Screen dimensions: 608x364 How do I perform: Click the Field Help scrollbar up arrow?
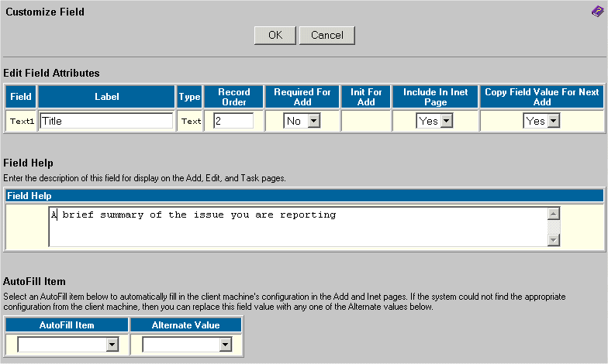click(554, 215)
